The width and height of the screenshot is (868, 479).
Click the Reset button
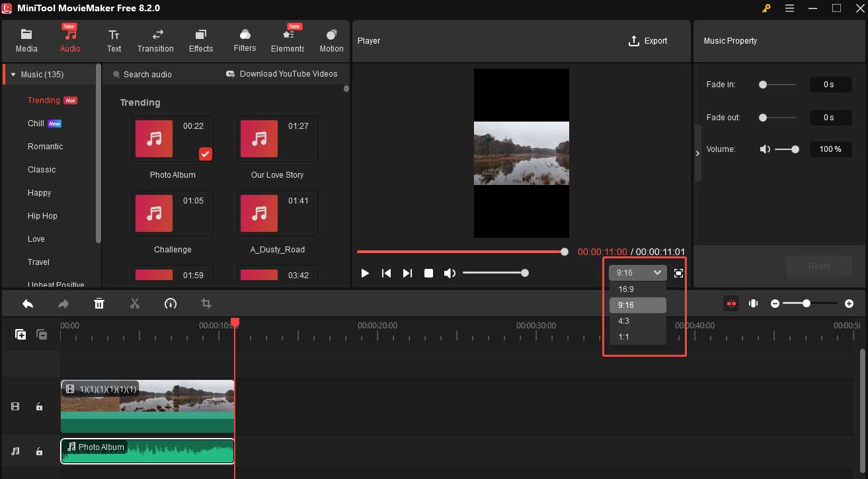819,266
